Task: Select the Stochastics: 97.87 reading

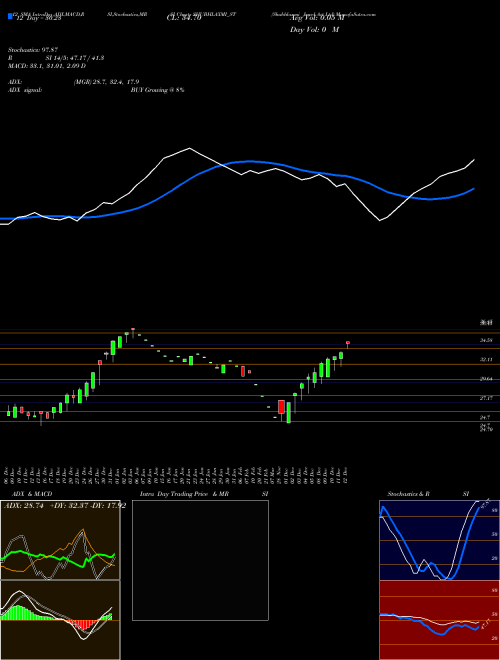Action: tap(33, 50)
